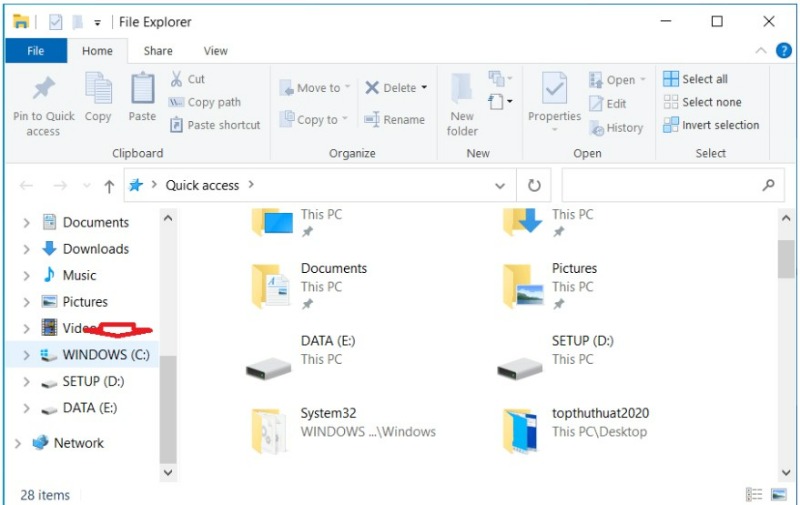Click the forward navigation arrow
This screenshot has width=800, height=505.
click(x=60, y=186)
